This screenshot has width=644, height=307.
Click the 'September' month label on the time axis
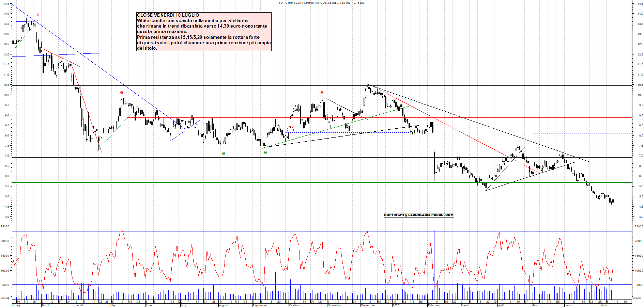(x=260, y=305)
